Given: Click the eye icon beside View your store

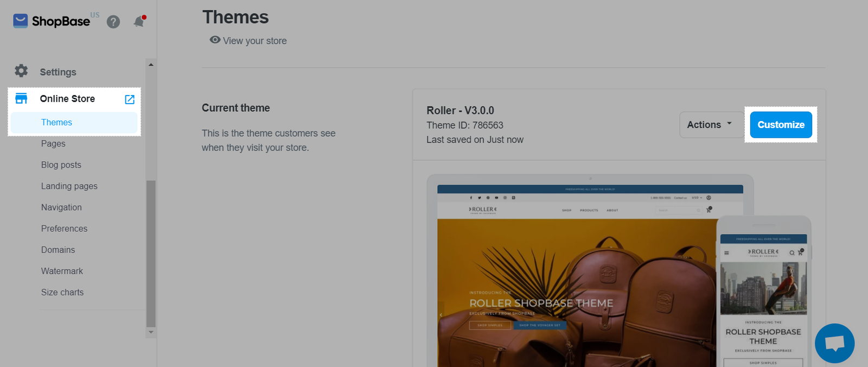Looking at the screenshot, I should pyautogui.click(x=215, y=40).
